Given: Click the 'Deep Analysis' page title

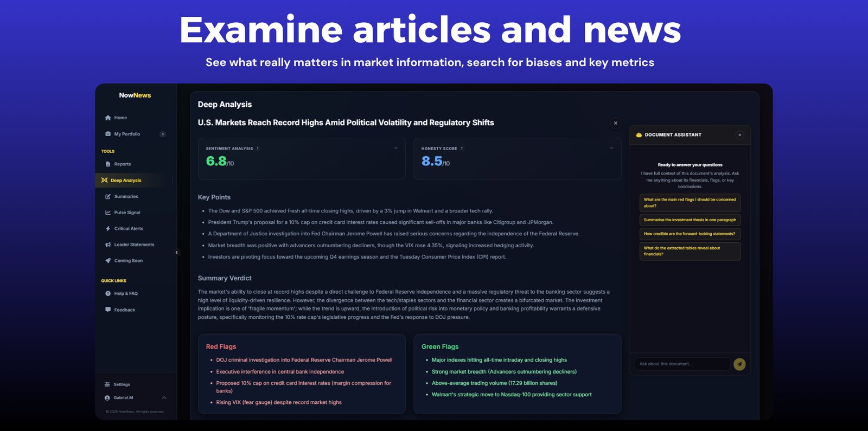Looking at the screenshot, I should pyautogui.click(x=225, y=105).
